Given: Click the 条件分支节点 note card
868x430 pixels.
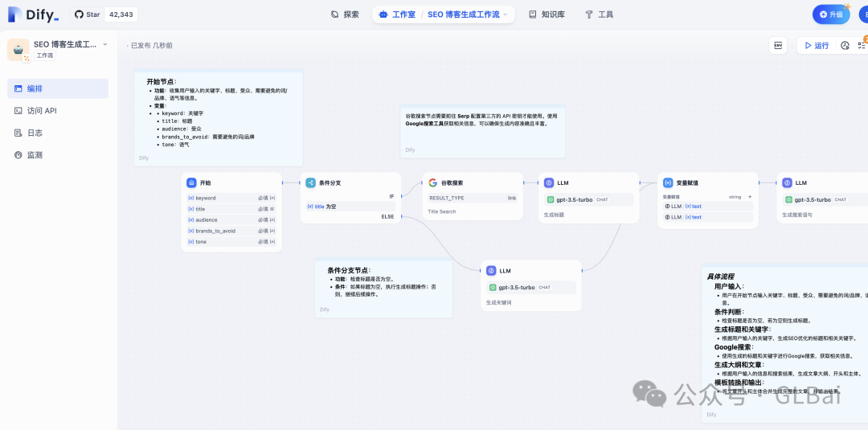Looking at the screenshot, I should click(x=383, y=288).
